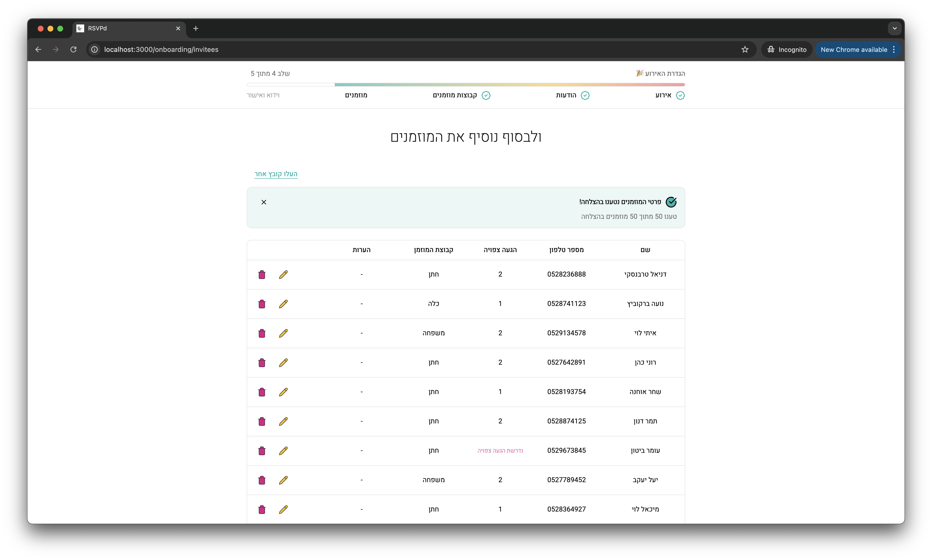Open the העלו קובץ אחר link
The width and height of the screenshot is (932, 560).
click(x=276, y=174)
